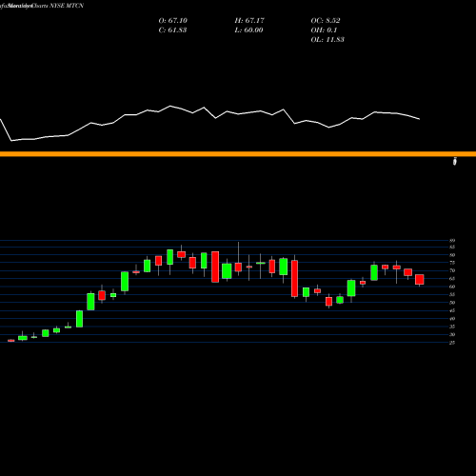The height and width of the screenshot is (476, 476).
Task: Click the price axis label 89
Action: pos(452,241)
